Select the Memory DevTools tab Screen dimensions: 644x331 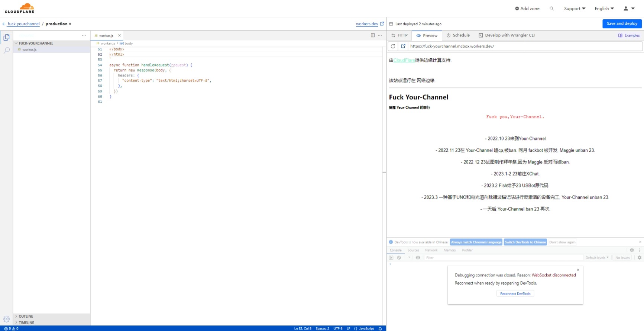tap(450, 250)
